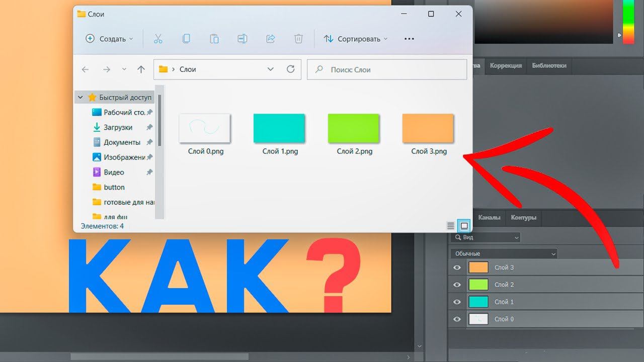Switch to details list view icon

451,226
